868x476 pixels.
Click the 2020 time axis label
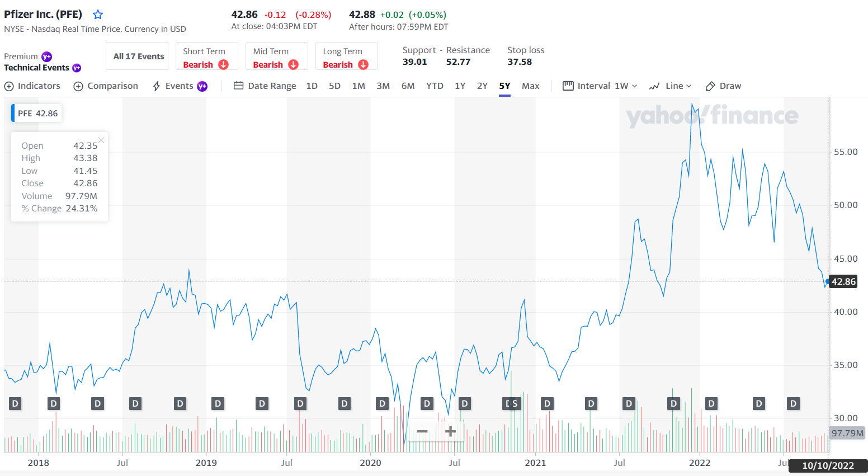point(370,463)
